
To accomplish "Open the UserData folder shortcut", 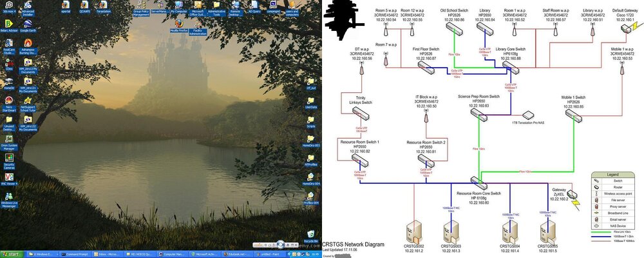I will (311, 103).
